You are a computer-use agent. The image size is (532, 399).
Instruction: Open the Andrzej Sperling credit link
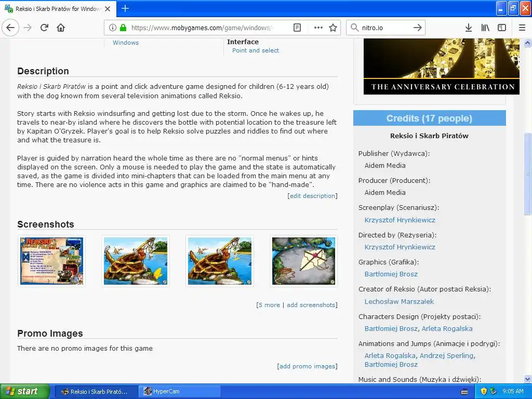(x=446, y=355)
